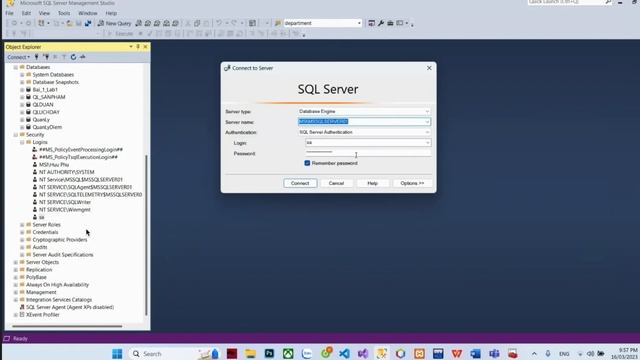Click the Undo arrow in the toolbar
This screenshot has height=360, width=640.
click(x=219, y=23)
